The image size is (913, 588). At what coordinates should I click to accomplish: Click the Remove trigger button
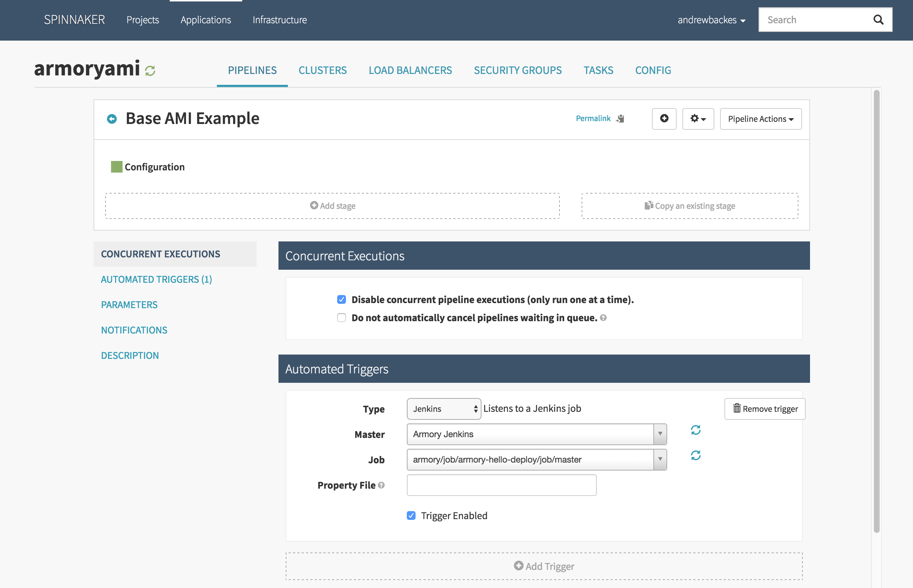(764, 409)
